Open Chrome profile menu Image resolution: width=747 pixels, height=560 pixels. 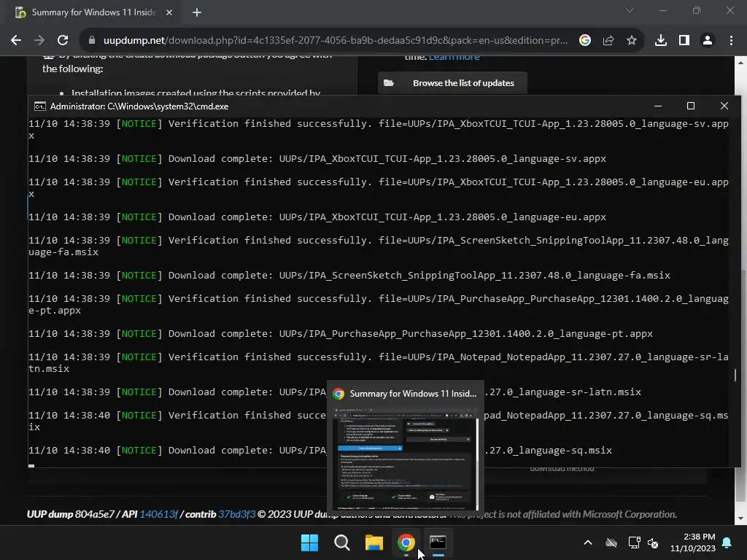tap(708, 41)
